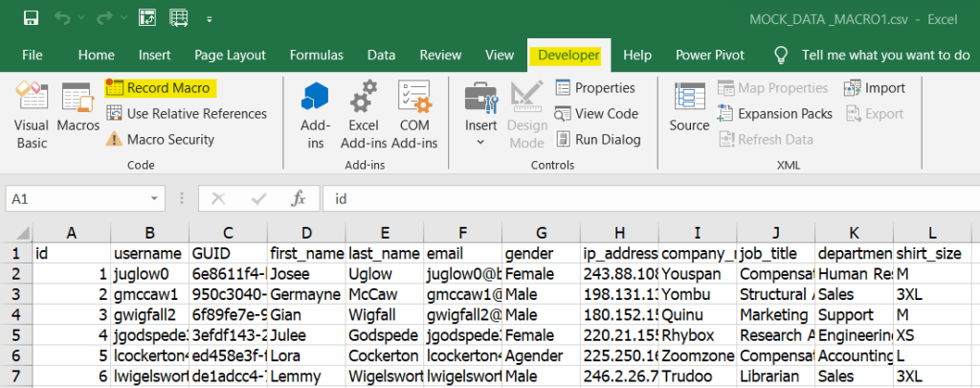Click View Code in Controls
The image size is (980, 388).
596,114
